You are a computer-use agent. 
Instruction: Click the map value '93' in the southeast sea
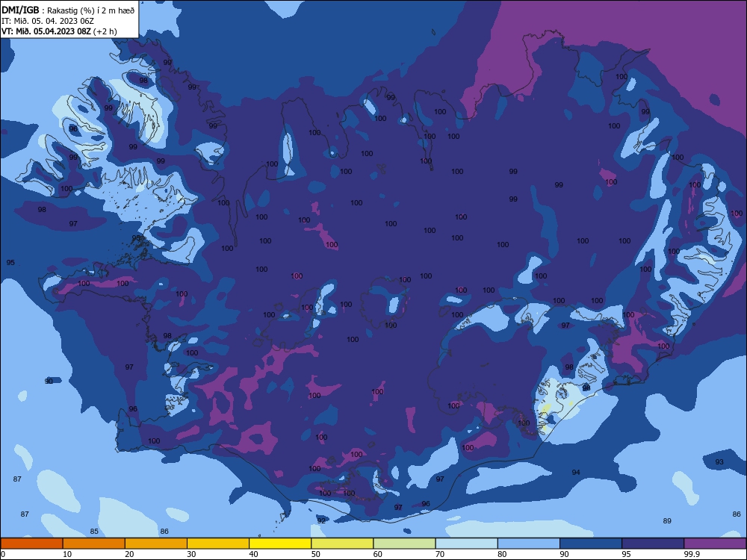click(x=719, y=461)
